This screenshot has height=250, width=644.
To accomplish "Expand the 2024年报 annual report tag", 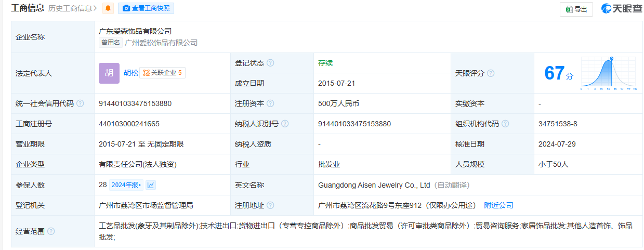I will [126, 185].
